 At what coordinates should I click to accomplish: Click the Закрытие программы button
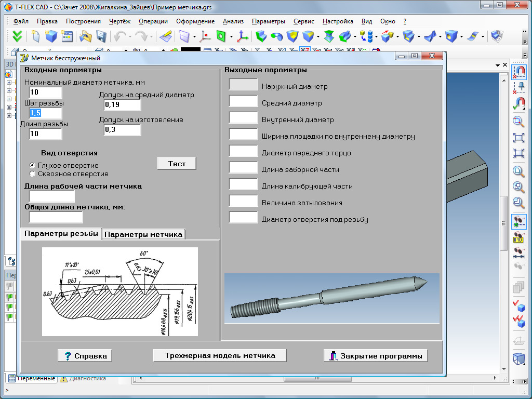coord(376,356)
